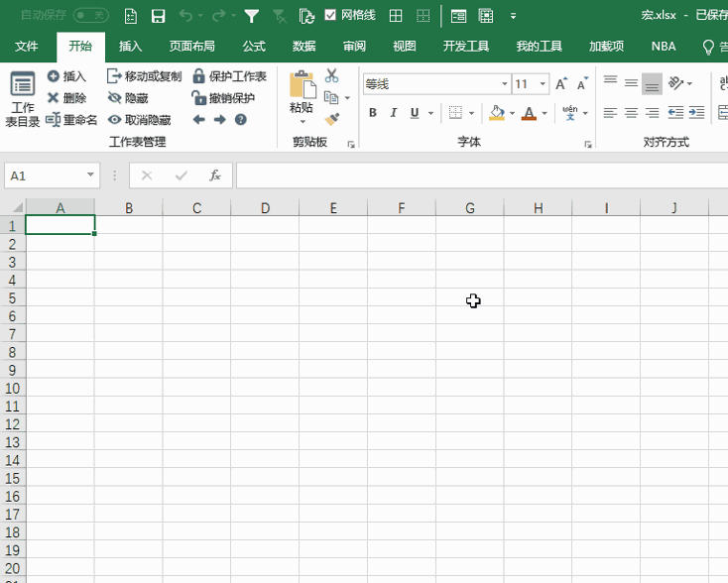
Task: Click the Cut scissors icon
Action: click(331, 75)
